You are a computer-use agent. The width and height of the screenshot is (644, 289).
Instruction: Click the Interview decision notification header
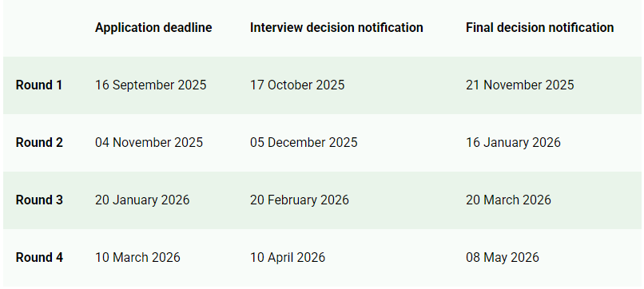click(x=336, y=27)
